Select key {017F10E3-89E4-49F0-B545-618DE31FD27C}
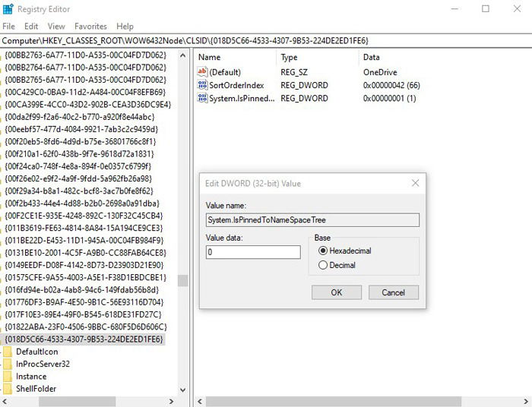Viewport: 532px width, 407px height. tap(83, 314)
